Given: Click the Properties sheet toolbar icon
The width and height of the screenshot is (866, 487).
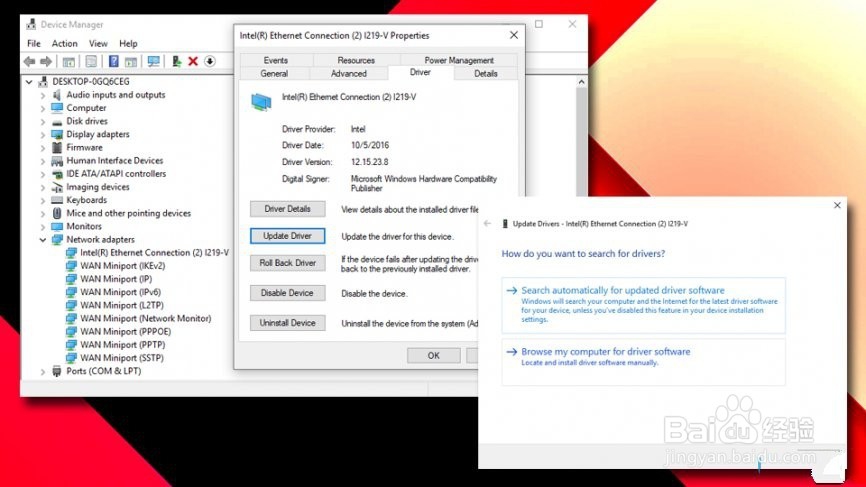Looking at the screenshot, I should pyautogui.click(x=91, y=61).
